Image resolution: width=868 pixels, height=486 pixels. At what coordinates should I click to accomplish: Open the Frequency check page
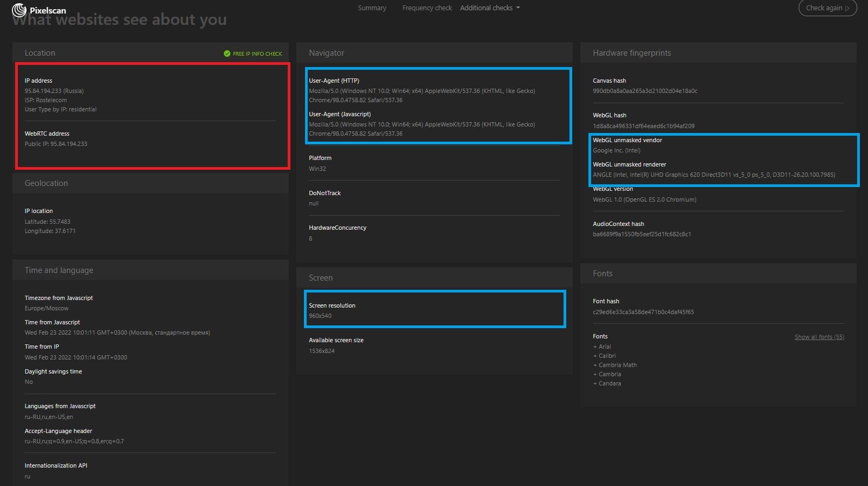click(x=427, y=8)
